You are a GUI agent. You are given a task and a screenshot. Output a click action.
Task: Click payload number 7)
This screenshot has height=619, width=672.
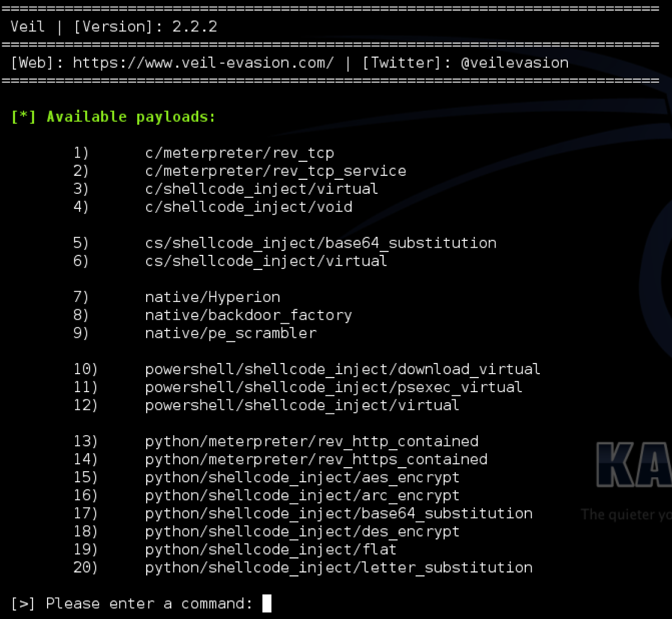(81, 297)
